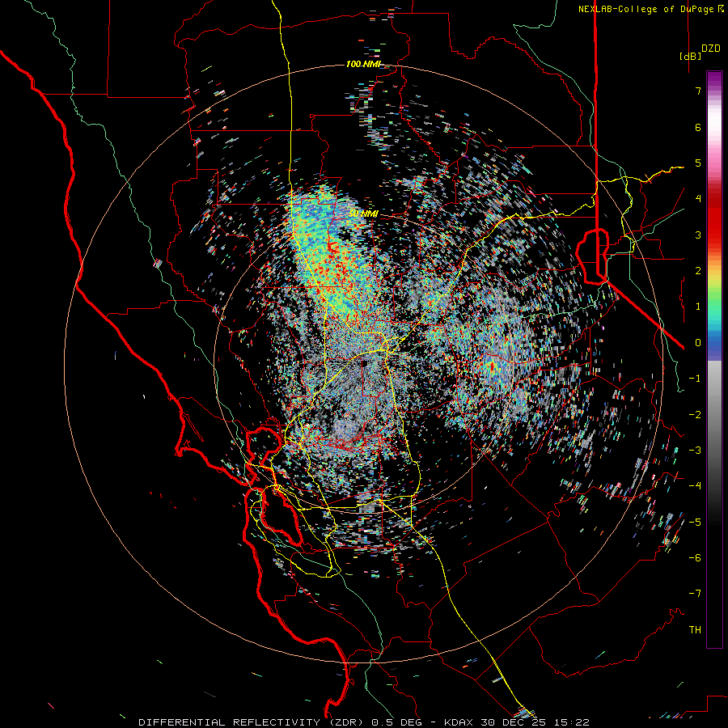
Task: Click the [dB] units label
Action: click(x=690, y=56)
